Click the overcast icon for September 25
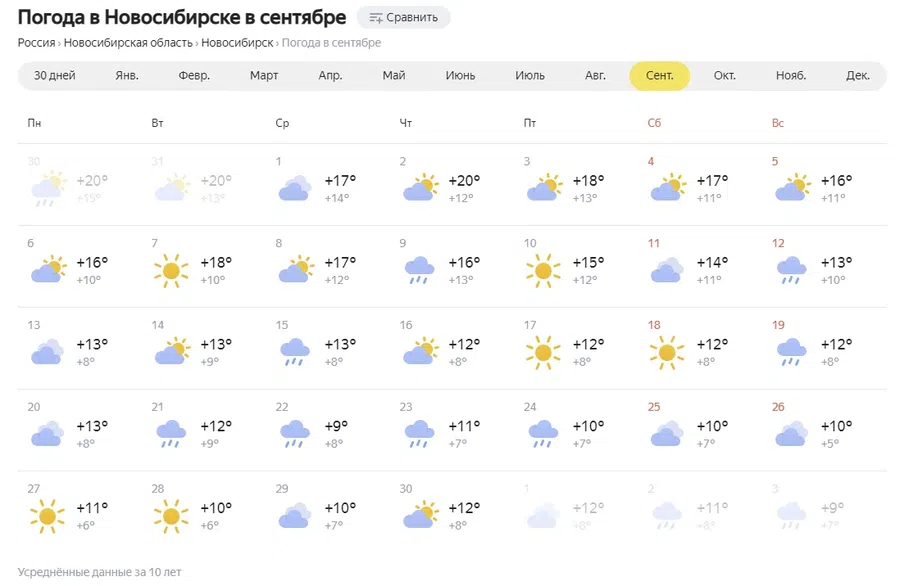900x586 pixels. 667,434
